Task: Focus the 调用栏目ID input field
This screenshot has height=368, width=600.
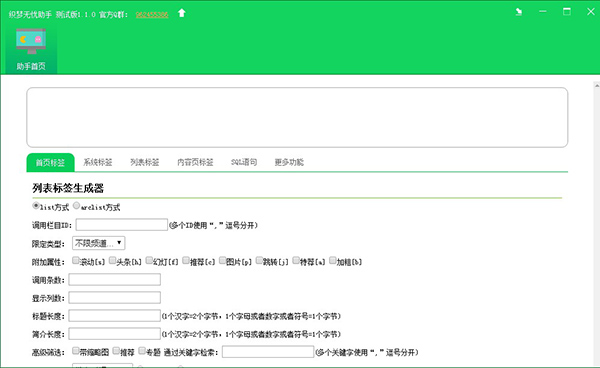Action: (x=122, y=225)
